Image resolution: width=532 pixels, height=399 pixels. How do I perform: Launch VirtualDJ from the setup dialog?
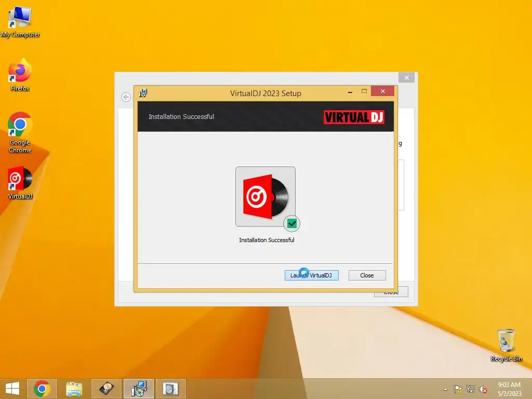point(312,275)
